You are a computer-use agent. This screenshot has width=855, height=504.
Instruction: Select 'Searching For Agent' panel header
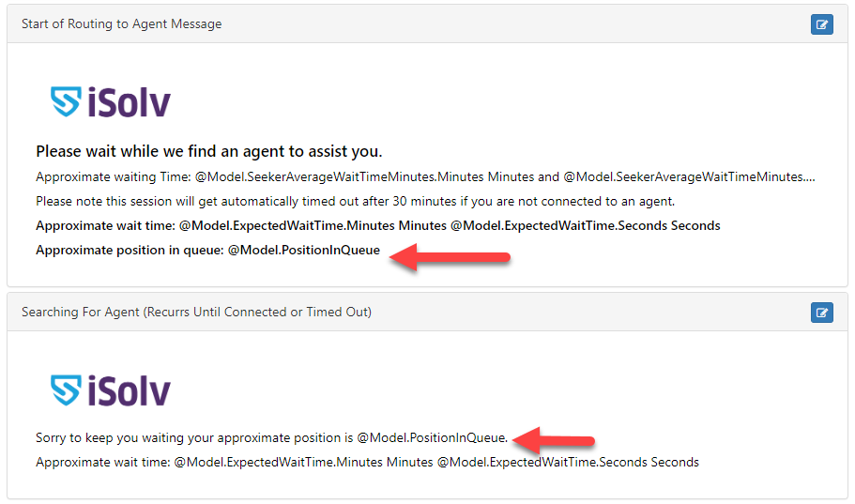point(196,312)
